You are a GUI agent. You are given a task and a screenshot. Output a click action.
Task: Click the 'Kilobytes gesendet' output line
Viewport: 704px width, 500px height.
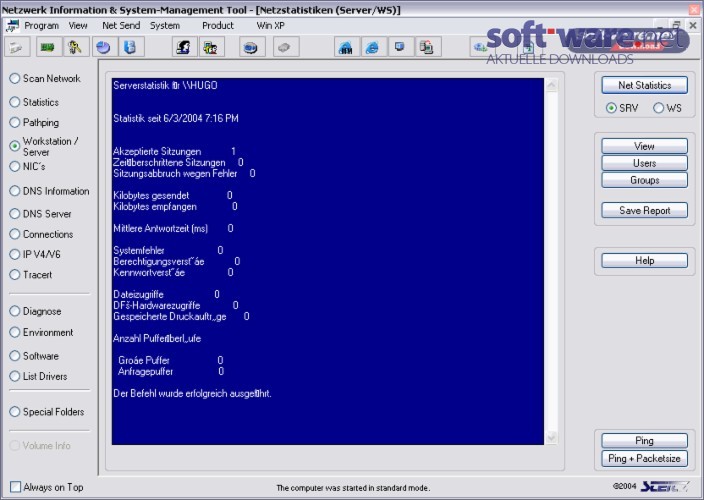(x=173, y=195)
